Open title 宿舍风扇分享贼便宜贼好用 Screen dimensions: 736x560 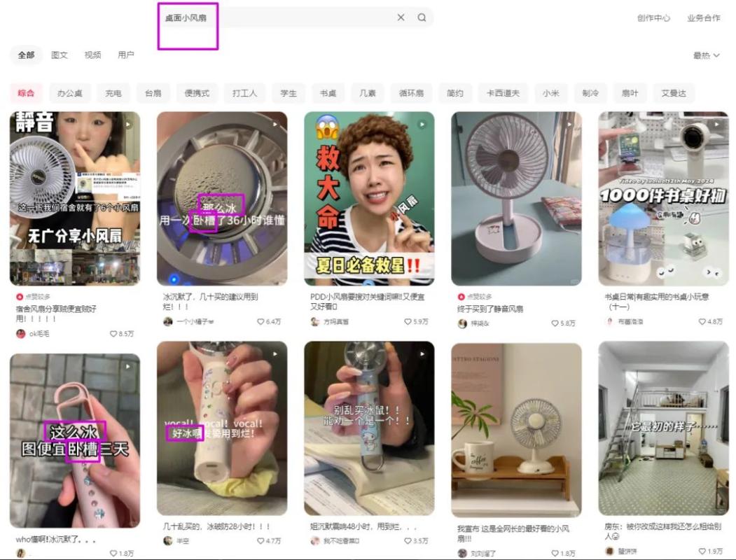point(56,314)
